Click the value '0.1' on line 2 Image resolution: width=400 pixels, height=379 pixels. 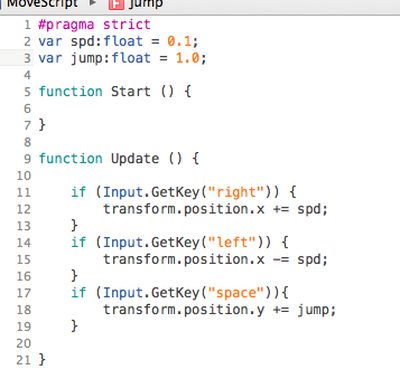[179, 41]
